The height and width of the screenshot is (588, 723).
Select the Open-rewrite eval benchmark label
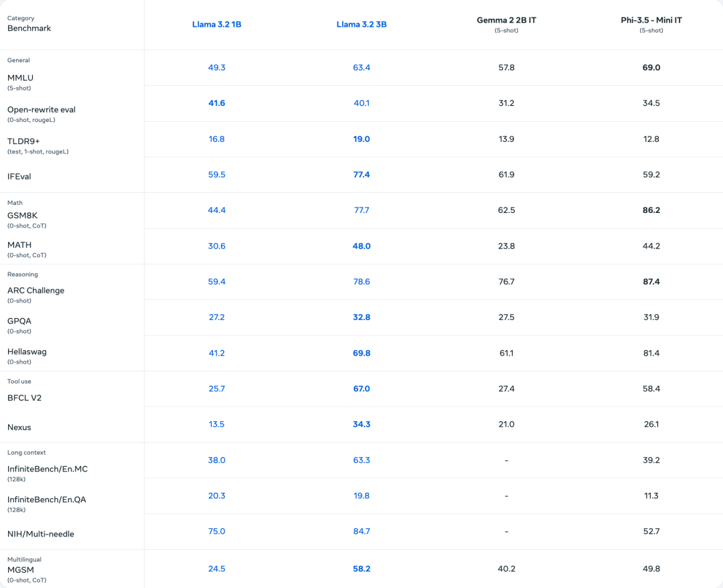pos(42,110)
